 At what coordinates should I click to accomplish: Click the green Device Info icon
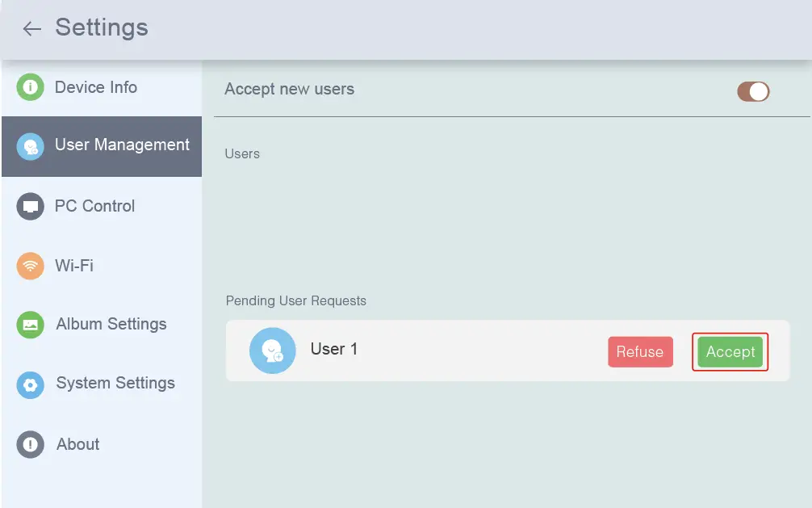30,87
